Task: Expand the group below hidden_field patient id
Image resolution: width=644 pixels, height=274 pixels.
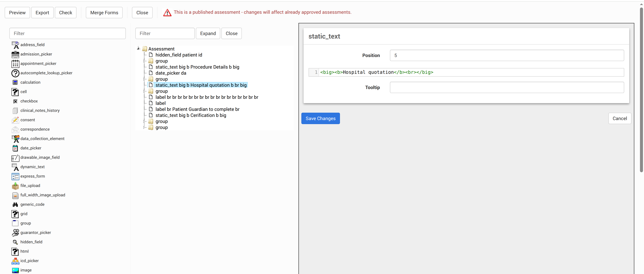Action: [144, 61]
